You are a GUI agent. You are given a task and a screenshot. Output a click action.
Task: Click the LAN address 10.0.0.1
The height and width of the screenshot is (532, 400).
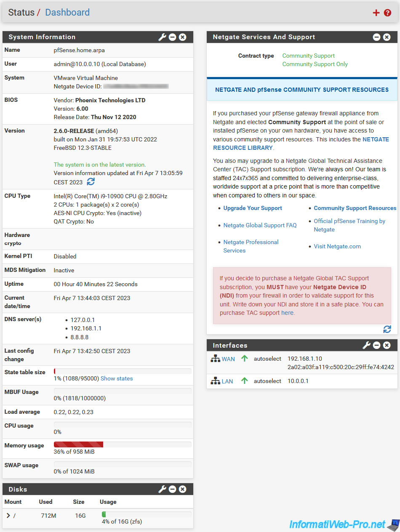tap(298, 381)
